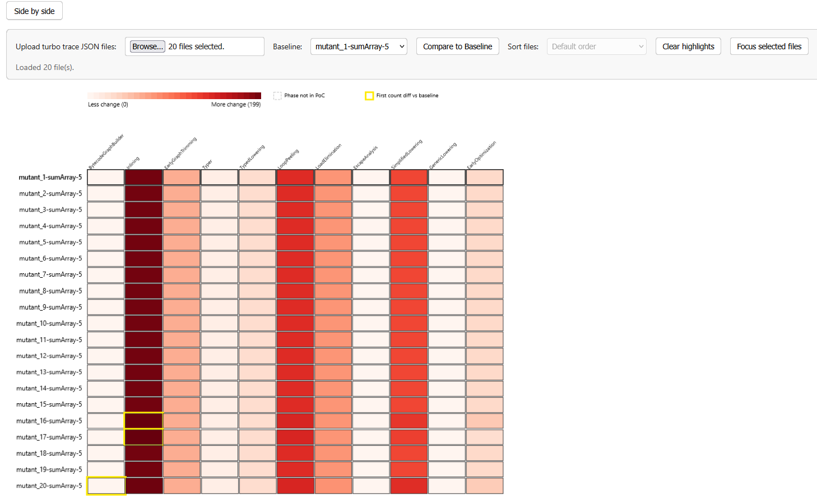Click Compare to Baseline
817x504 pixels.
coord(457,46)
